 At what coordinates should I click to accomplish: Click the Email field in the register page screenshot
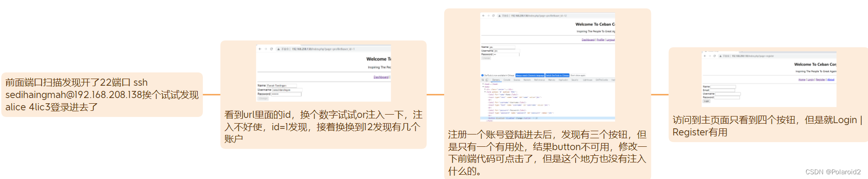(x=722, y=90)
